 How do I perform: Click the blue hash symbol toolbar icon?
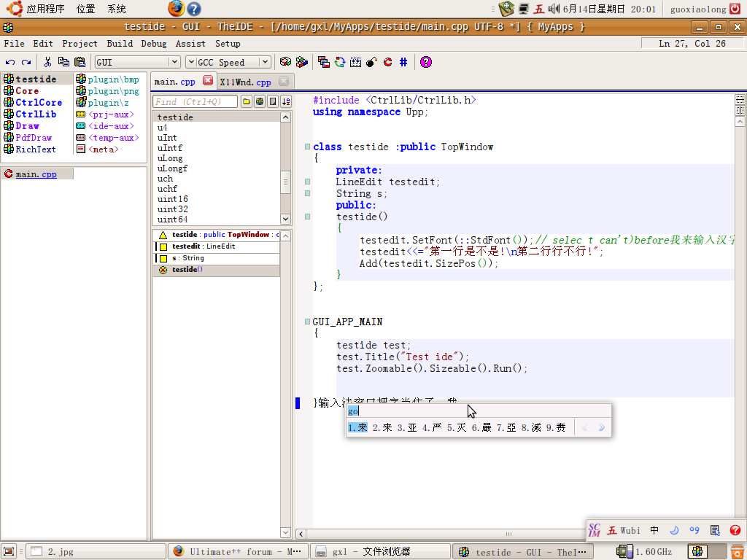coord(403,63)
